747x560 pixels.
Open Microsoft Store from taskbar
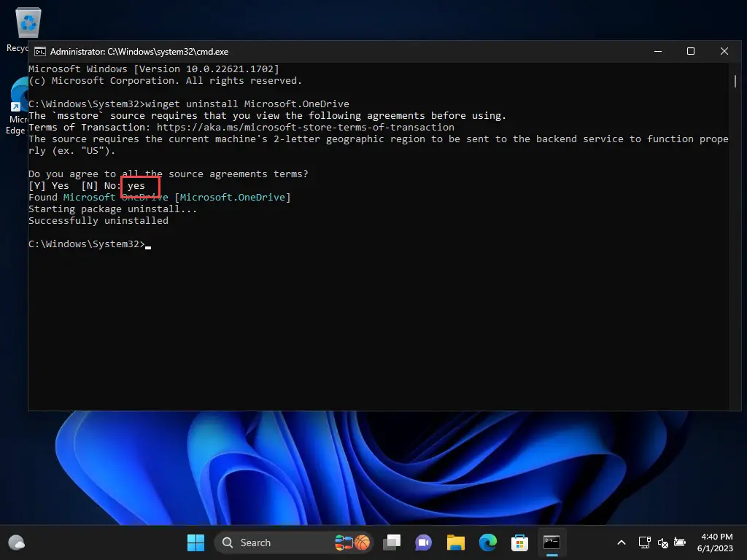click(519, 542)
